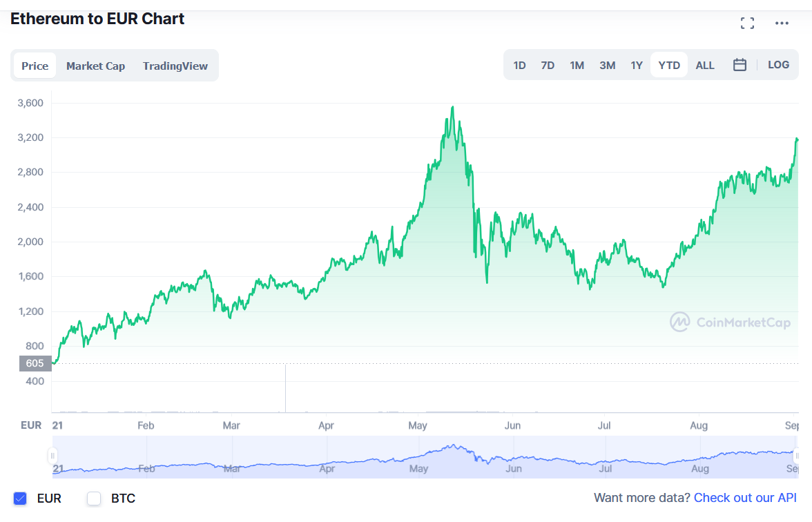Click the May peak on the price line
The height and width of the screenshot is (522, 812).
point(453,106)
